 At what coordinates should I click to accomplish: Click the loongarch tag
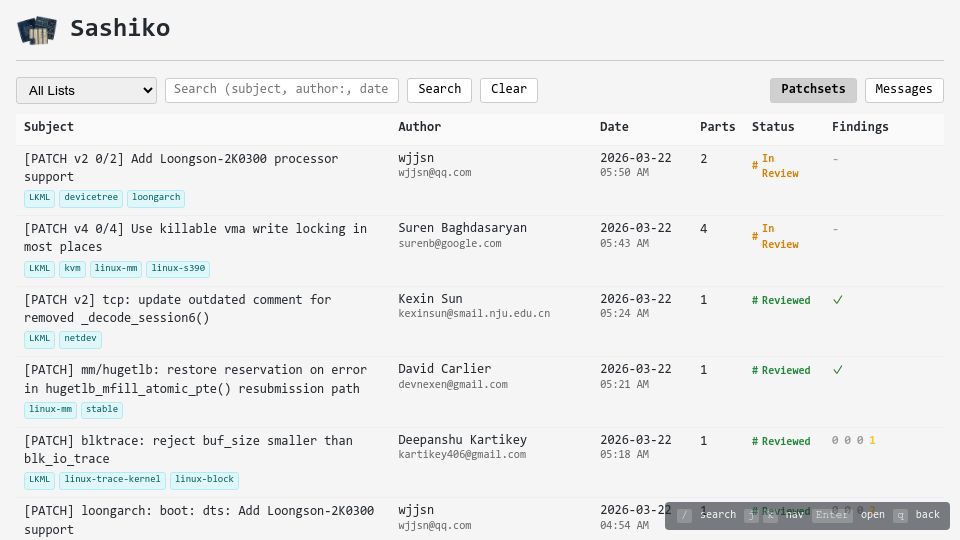pyautogui.click(x=156, y=198)
